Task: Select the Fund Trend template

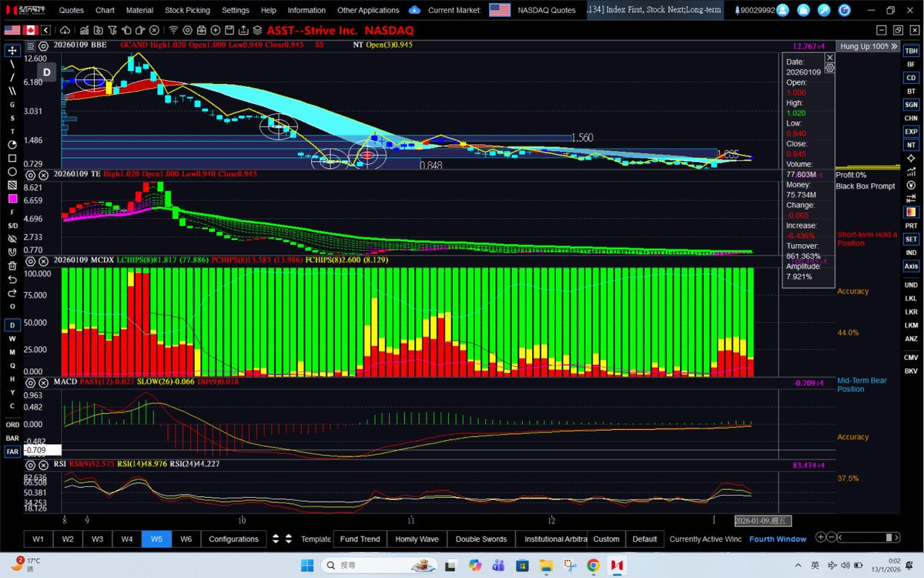Action: [x=360, y=539]
